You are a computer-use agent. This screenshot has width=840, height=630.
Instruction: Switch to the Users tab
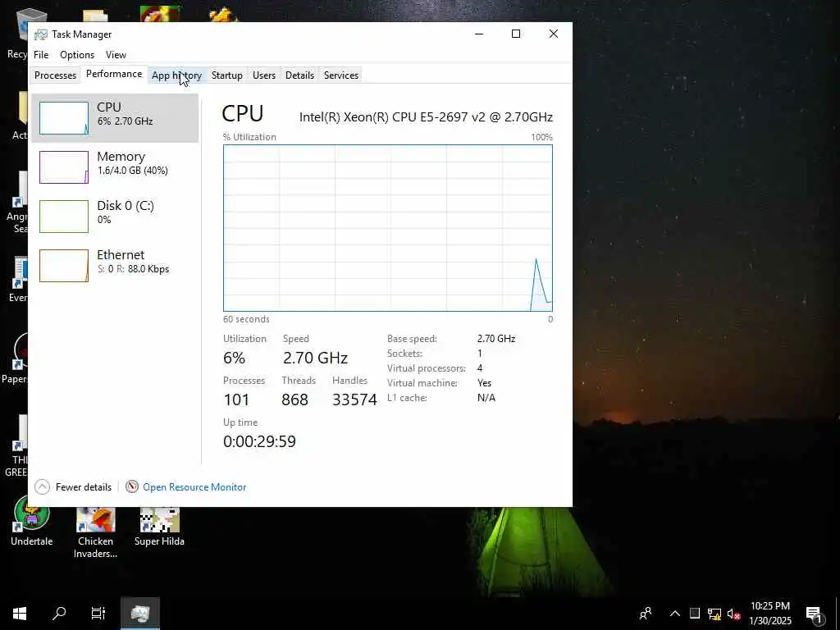click(x=263, y=75)
